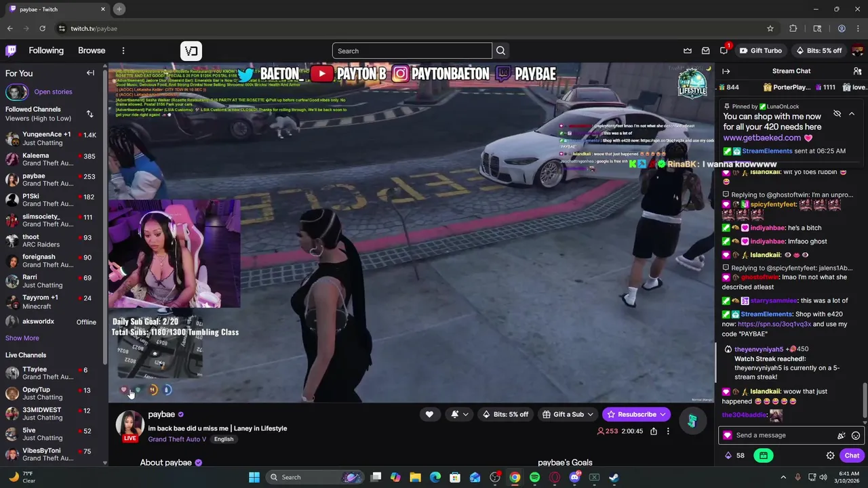This screenshot has width=868, height=488.
Task: Open Windows Start menu
Action: (x=254, y=477)
